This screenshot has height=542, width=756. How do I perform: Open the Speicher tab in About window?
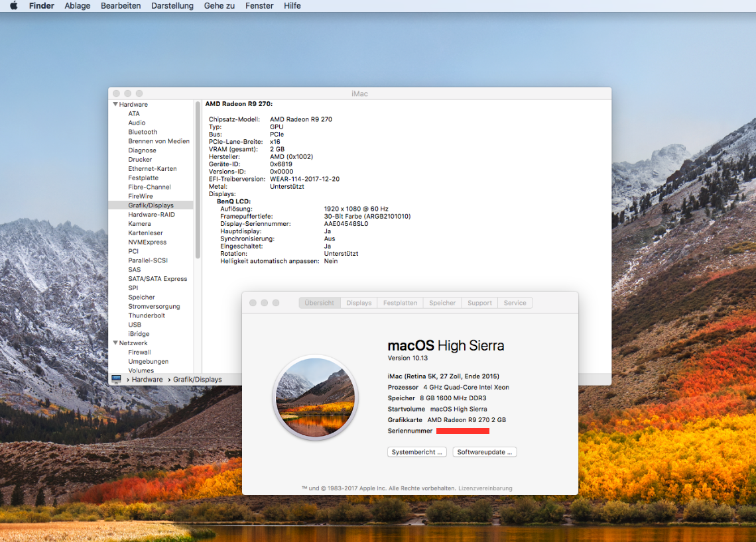pos(442,303)
